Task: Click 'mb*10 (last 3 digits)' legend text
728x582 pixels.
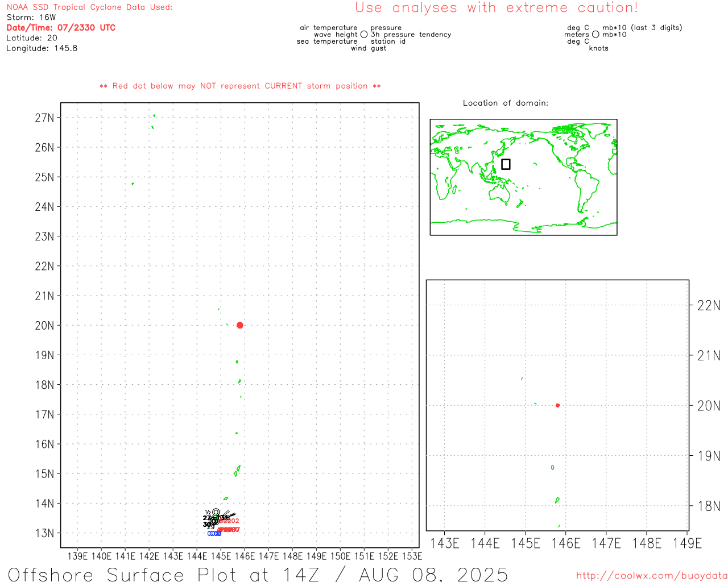Action: point(642,28)
